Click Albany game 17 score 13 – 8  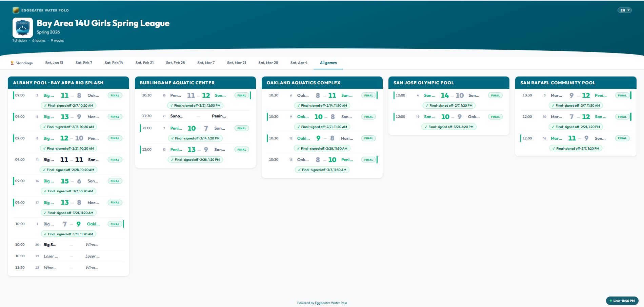point(71,202)
